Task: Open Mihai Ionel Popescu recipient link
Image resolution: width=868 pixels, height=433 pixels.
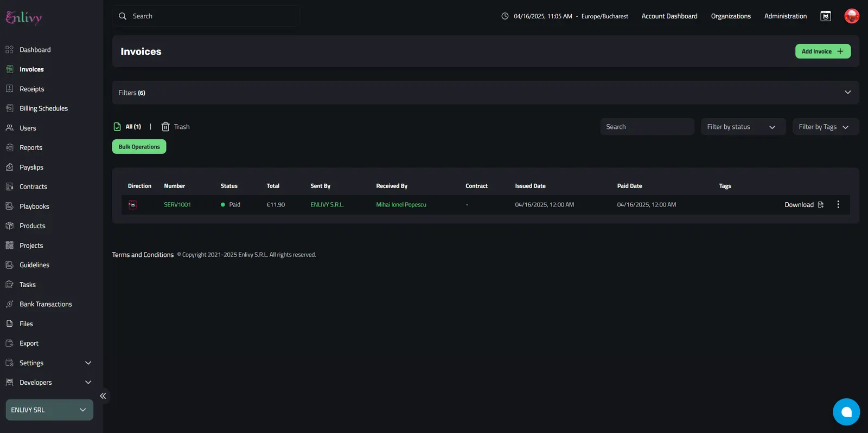Action: tap(401, 205)
